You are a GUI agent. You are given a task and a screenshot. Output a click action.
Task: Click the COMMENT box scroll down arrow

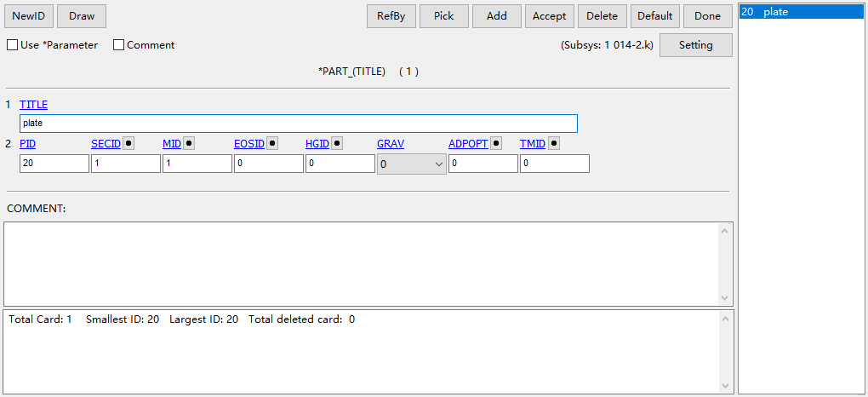(725, 298)
